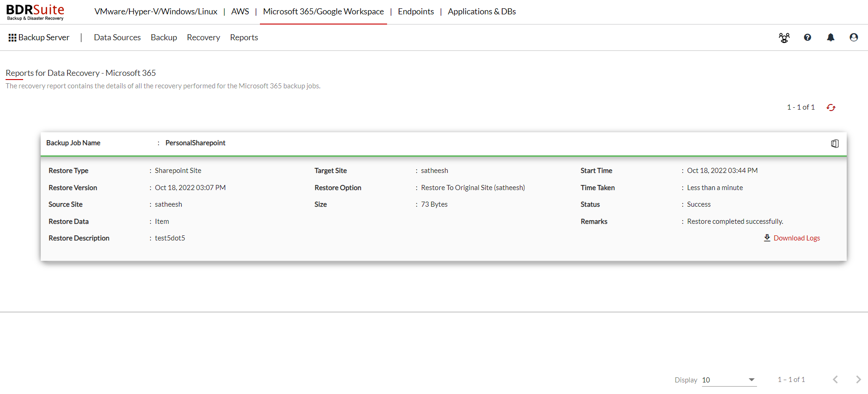The height and width of the screenshot is (394, 868).
Task: Open the help question mark icon
Action: point(807,37)
